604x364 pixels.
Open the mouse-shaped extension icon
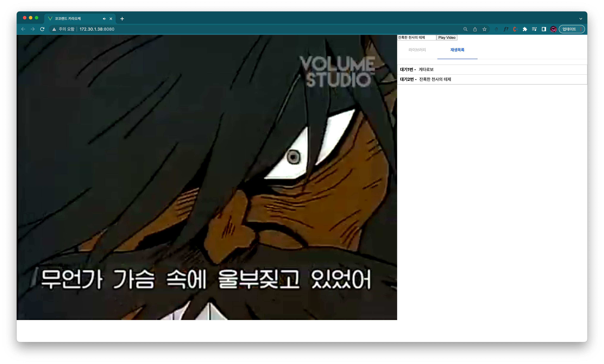pyautogui.click(x=496, y=29)
